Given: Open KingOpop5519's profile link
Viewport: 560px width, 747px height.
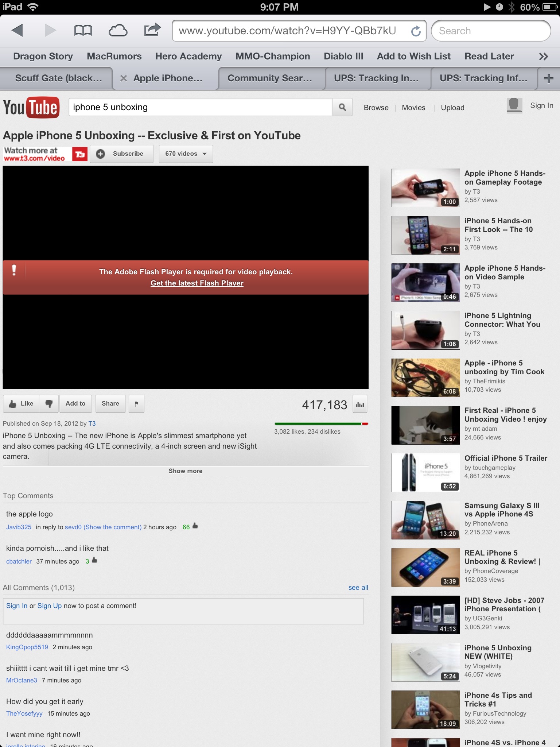Looking at the screenshot, I should click(x=27, y=647).
